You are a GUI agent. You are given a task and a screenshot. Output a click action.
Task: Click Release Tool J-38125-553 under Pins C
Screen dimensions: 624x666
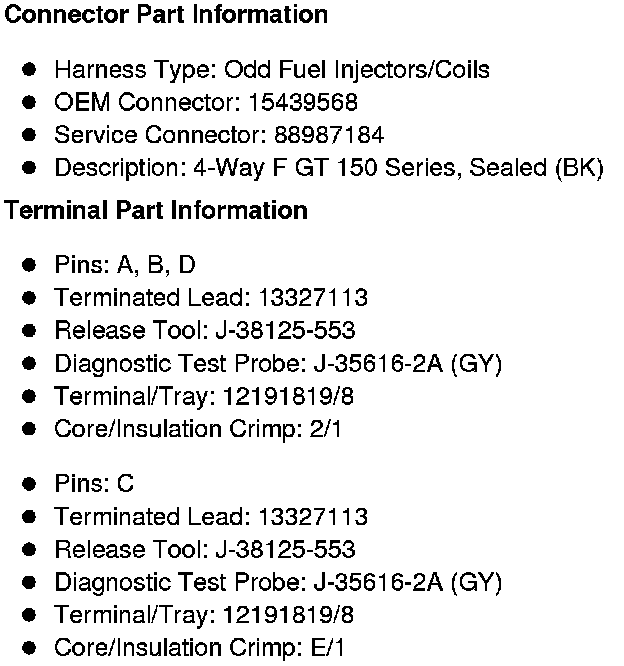(x=205, y=550)
